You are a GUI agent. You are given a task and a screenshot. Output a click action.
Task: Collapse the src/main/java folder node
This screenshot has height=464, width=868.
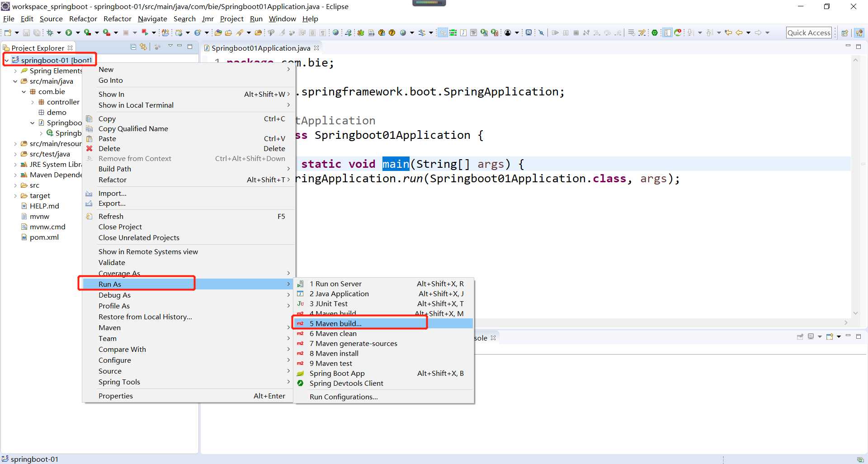click(15, 81)
